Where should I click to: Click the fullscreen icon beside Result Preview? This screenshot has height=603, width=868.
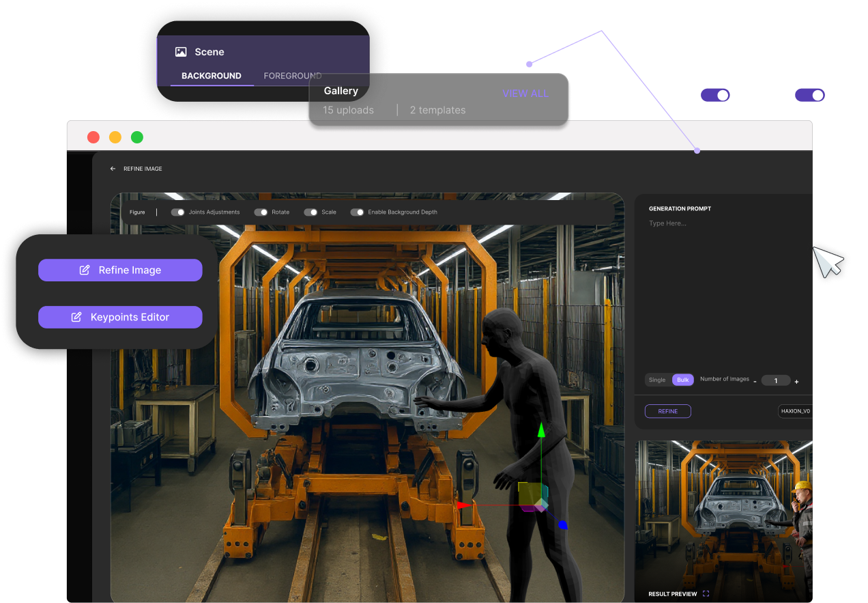(706, 593)
